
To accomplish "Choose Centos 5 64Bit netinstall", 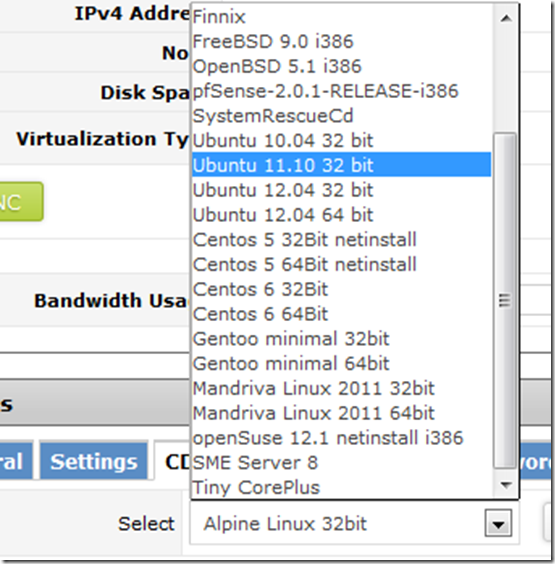I will pos(342,264).
